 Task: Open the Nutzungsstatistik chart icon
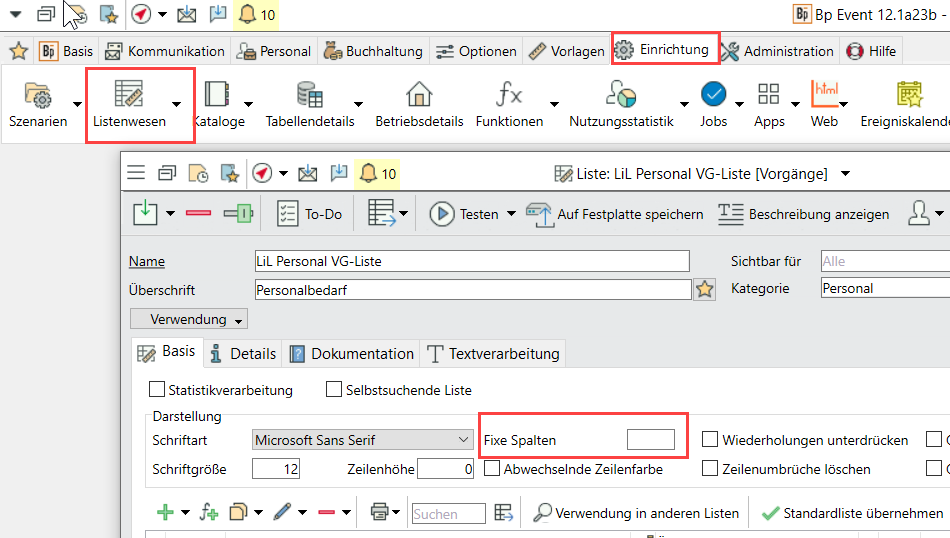[621, 95]
